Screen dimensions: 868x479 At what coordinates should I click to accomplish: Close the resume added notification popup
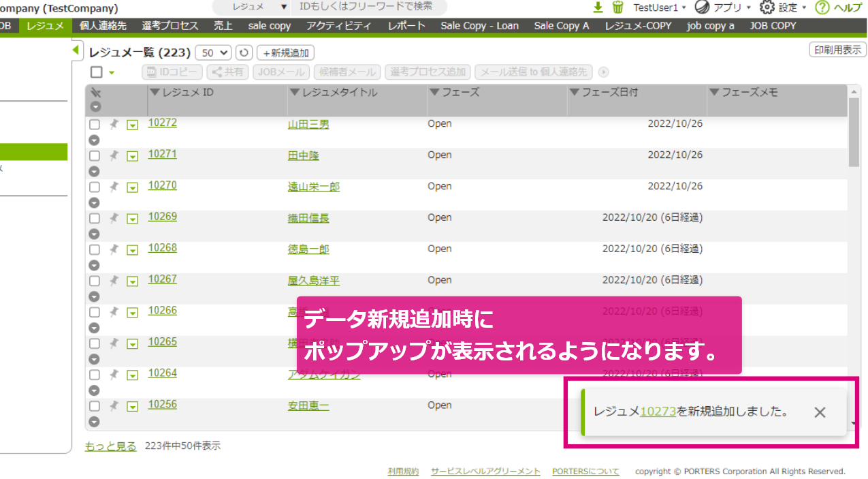pyautogui.click(x=820, y=412)
